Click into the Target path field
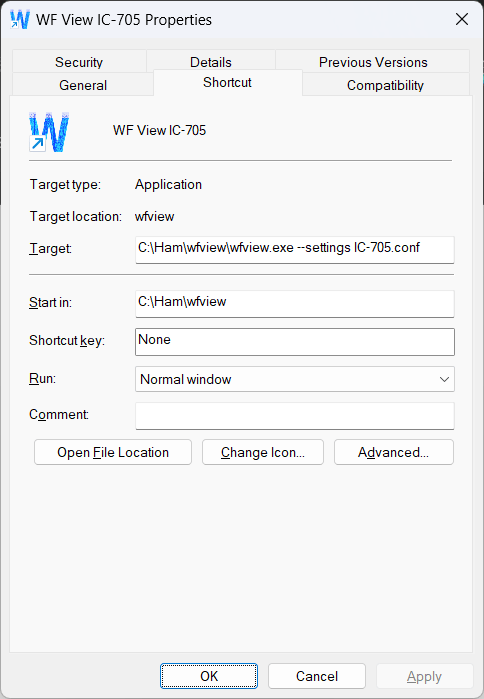Viewport: 484px width, 699px height. click(x=295, y=250)
